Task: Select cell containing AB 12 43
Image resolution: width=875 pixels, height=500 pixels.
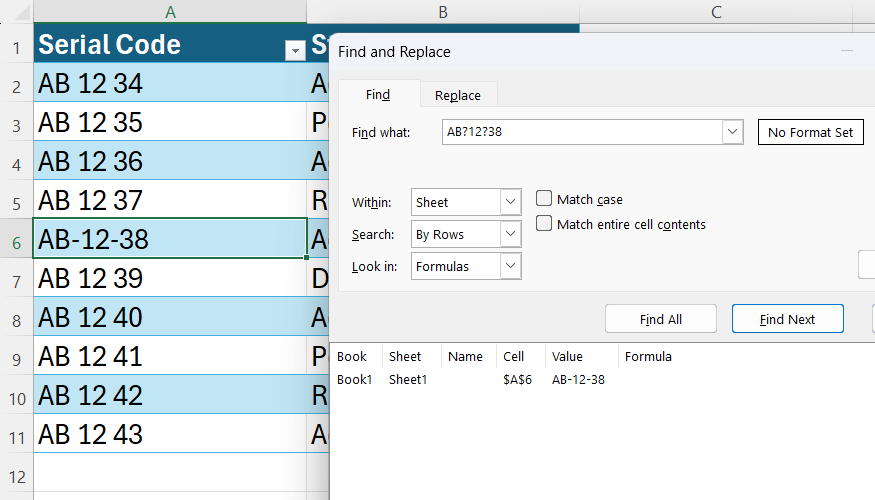Action: click(x=170, y=434)
